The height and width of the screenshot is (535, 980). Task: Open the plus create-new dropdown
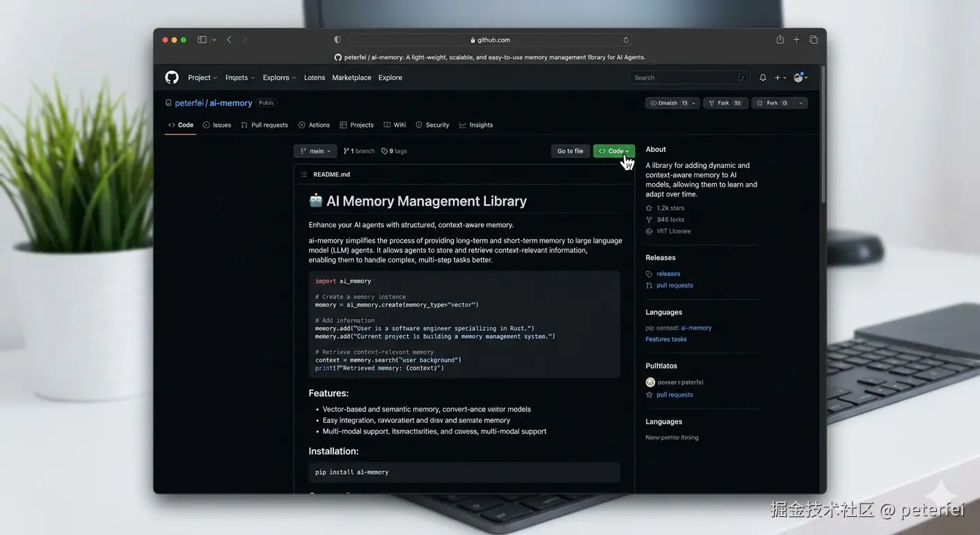780,77
